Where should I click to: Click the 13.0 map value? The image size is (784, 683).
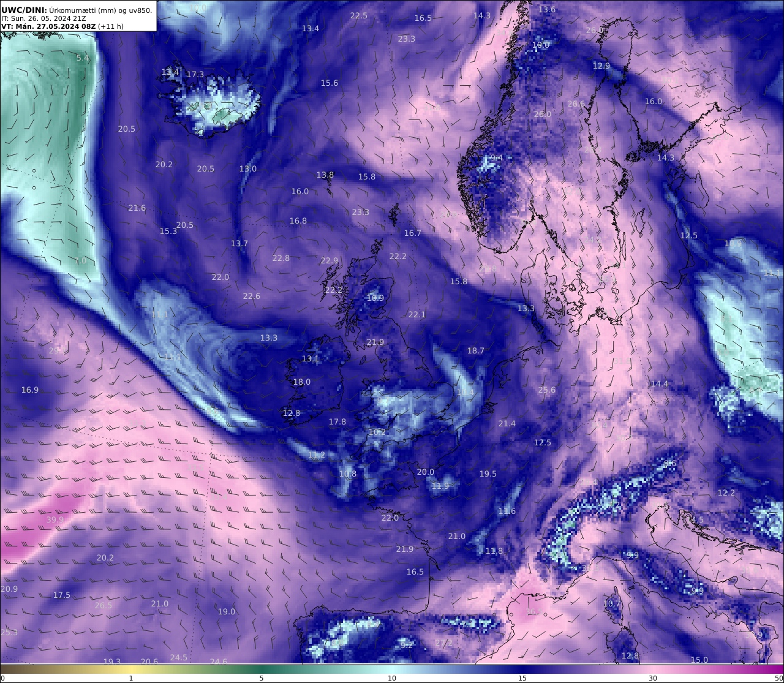coord(248,168)
